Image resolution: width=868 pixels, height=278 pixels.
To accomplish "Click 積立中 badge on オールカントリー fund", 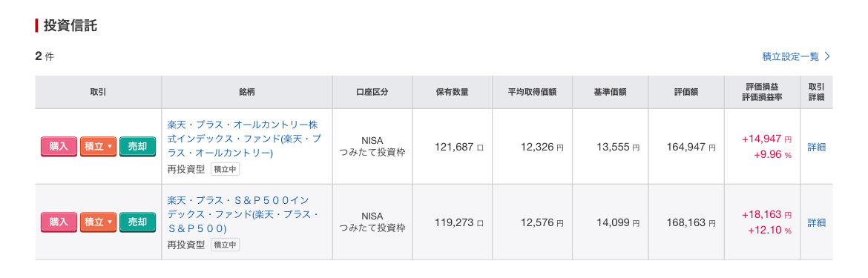I will [x=226, y=169].
